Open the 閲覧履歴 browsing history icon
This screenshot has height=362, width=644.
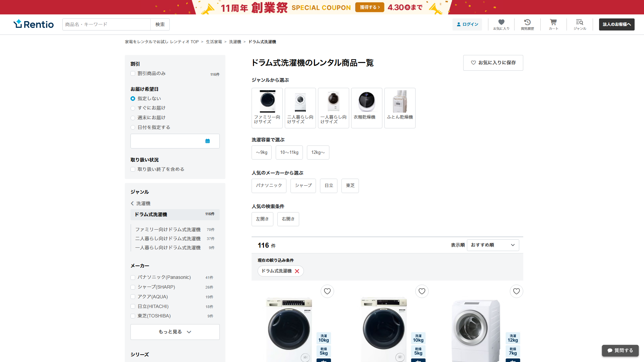coord(527,24)
